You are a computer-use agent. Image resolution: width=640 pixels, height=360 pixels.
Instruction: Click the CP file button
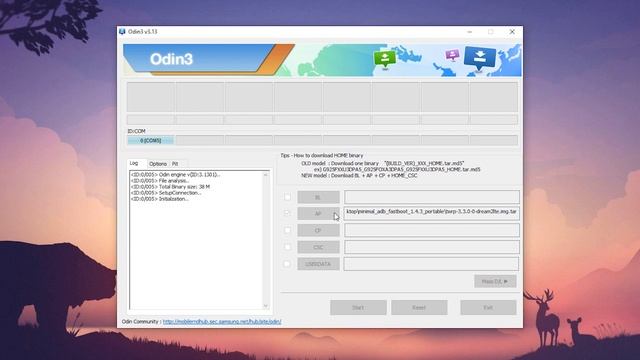[x=318, y=230]
